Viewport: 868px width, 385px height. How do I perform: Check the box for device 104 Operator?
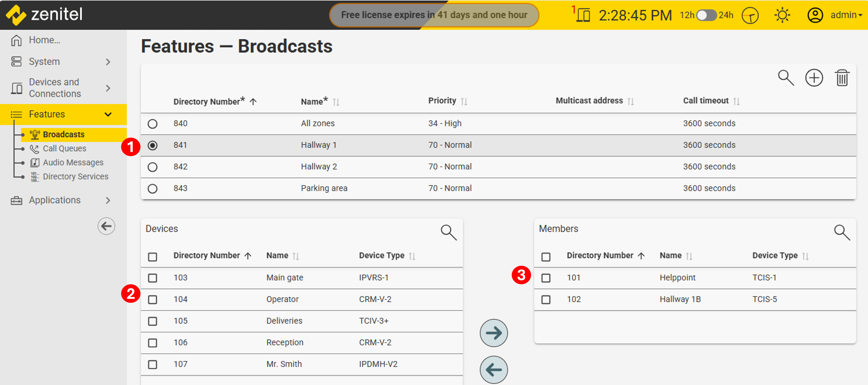click(x=152, y=299)
